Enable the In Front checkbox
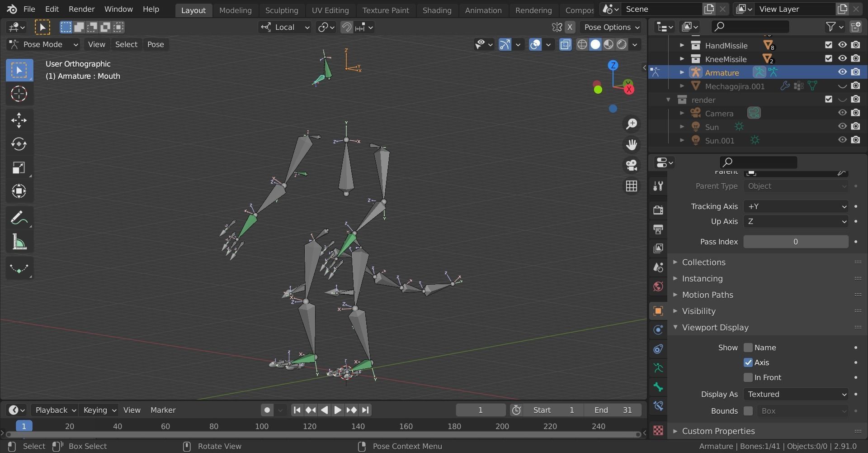 [748, 377]
